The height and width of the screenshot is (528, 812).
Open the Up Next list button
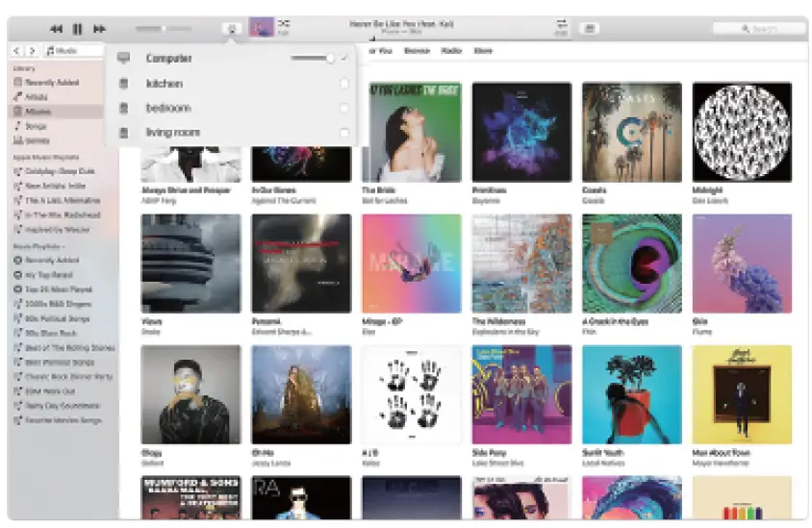590,29
